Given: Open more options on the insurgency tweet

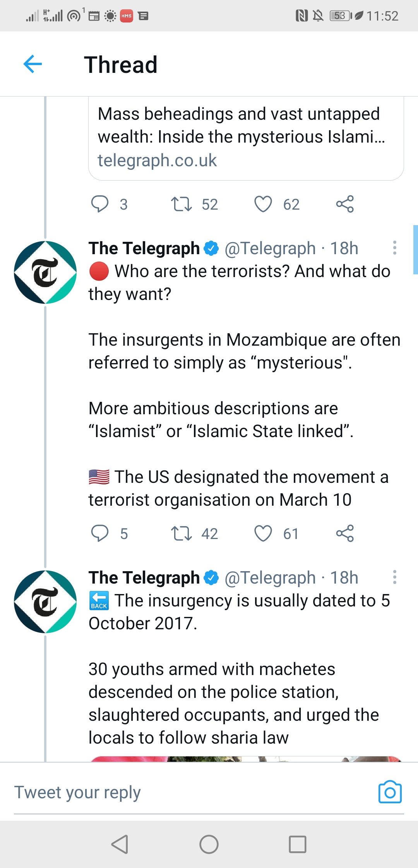Looking at the screenshot, I should [x=394, y=577].
